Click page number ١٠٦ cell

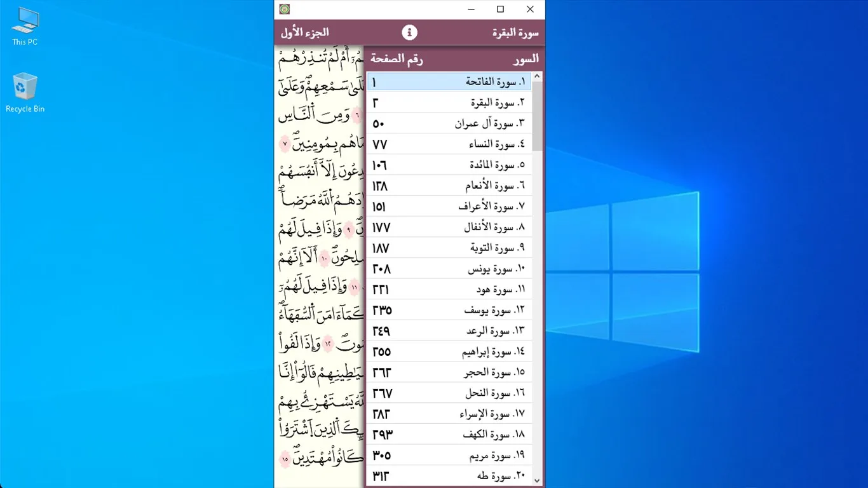[x=380, y=165]
